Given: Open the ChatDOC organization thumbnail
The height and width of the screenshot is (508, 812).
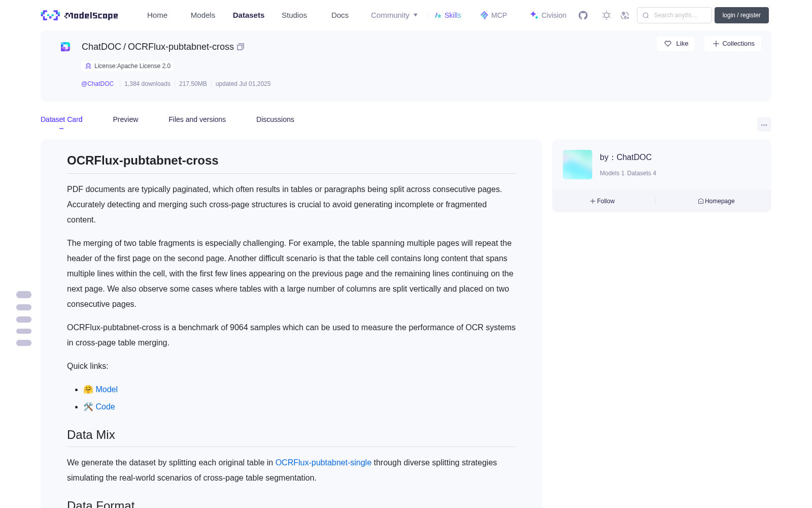Looking at the screenshot, I should click(578, 165).
